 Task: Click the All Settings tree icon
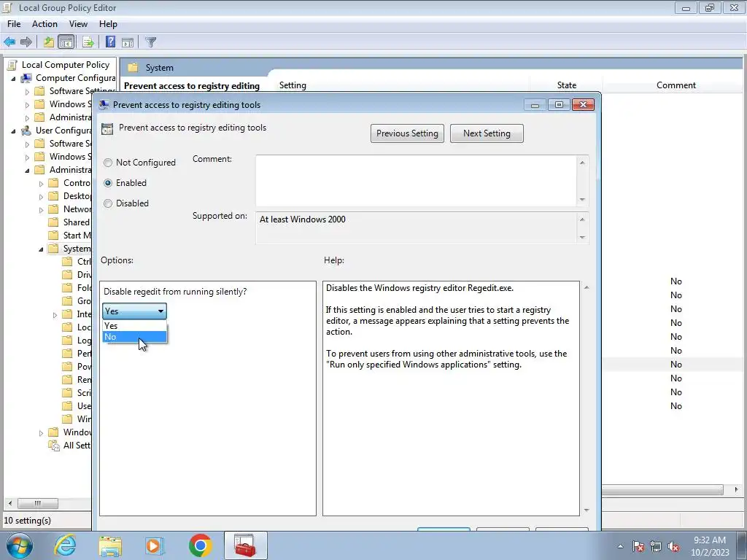(x=54, y=446)
